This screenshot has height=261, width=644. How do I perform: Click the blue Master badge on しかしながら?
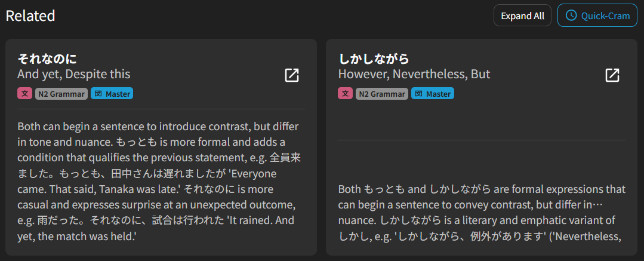click(432, 94)
